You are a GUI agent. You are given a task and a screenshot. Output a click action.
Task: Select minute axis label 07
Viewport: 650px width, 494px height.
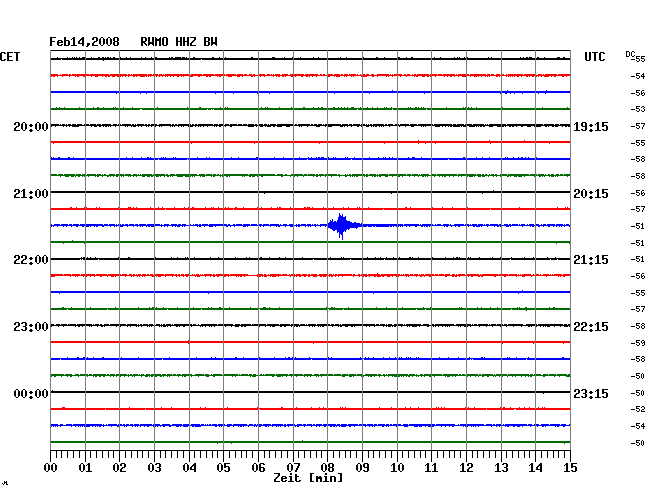pyautogui.click(x=293, y=467)
